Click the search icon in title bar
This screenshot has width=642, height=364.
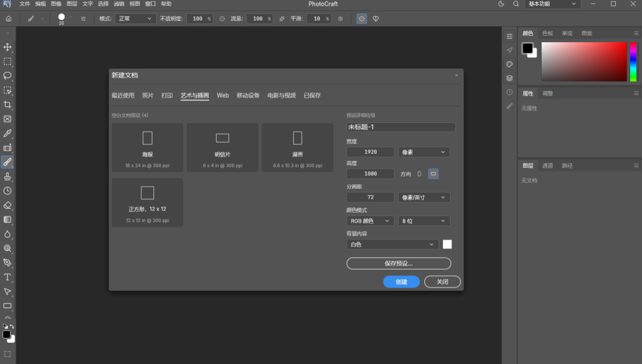516,4
